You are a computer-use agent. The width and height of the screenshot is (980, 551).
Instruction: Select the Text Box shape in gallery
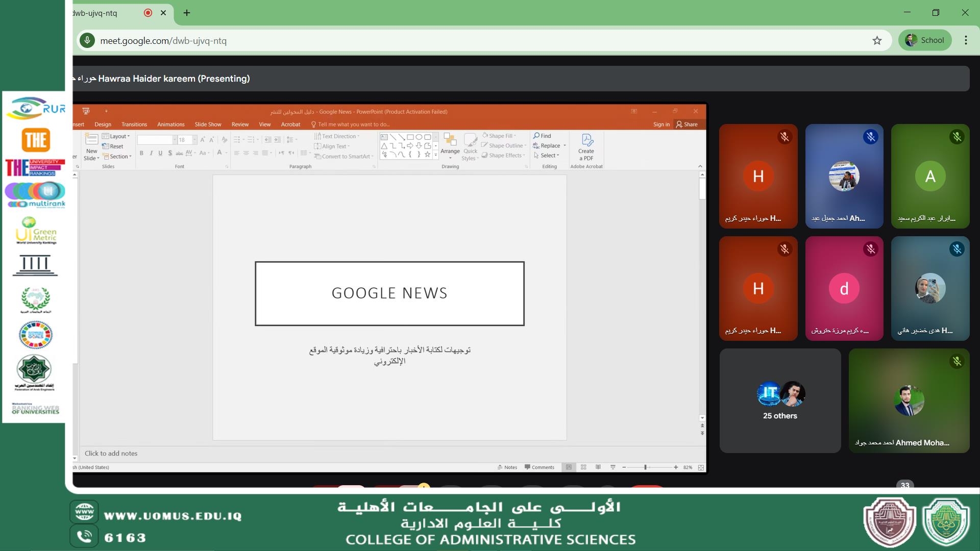point(384,137)
